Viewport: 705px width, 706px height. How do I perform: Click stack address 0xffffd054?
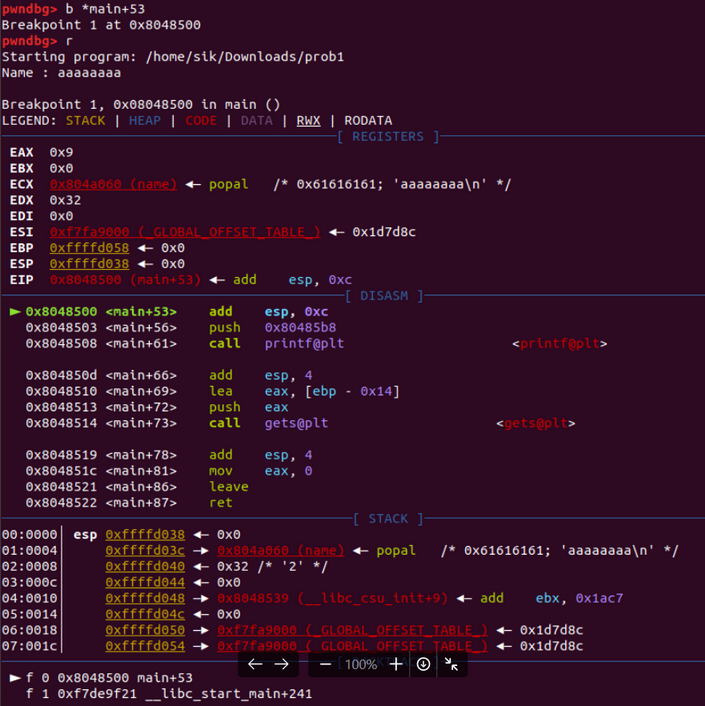tap(145, 646)
